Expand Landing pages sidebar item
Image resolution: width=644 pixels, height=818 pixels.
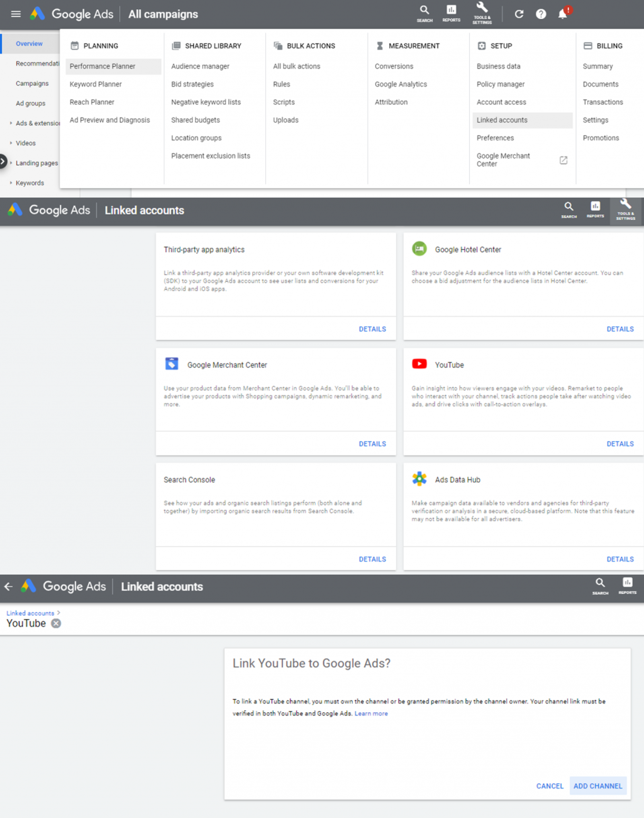(x=11, y=163)
